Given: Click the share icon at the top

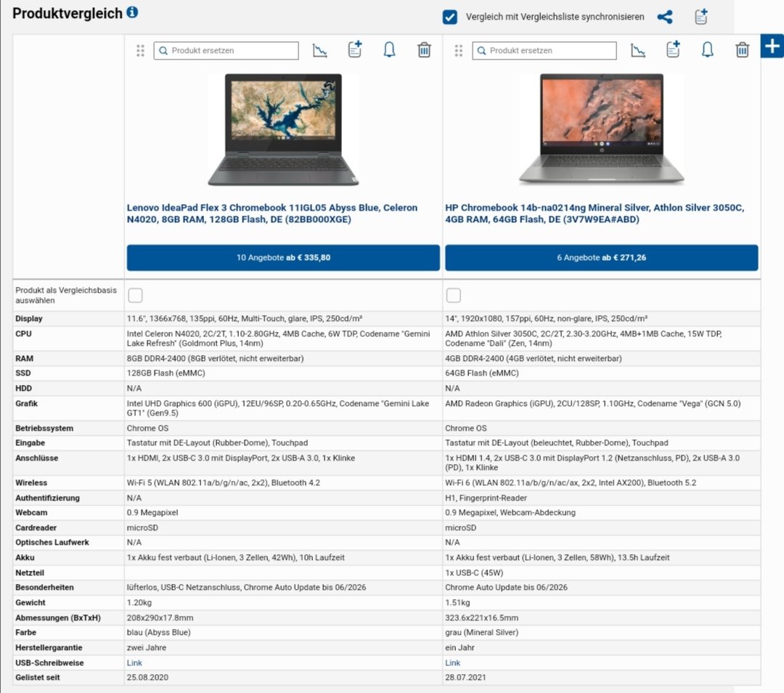Looking at the screenshot, I should click(664, 17).
